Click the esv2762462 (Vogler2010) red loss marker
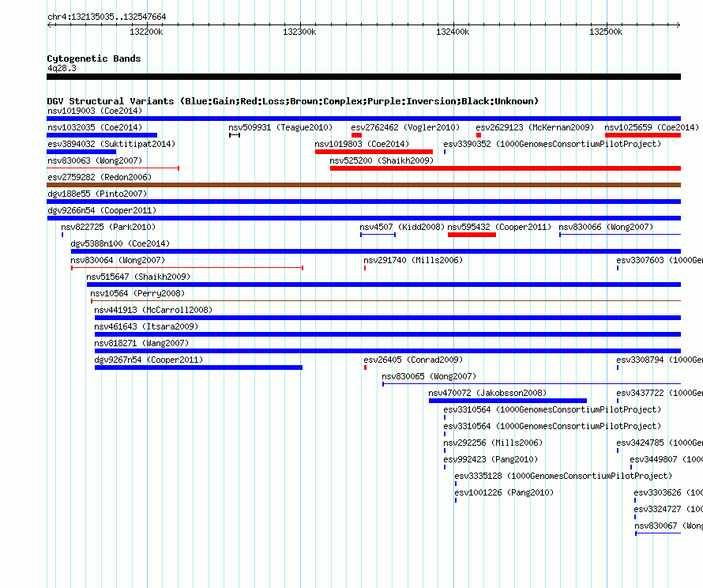The height and width of the screenshot is (588, 703). tap(356, 135)
